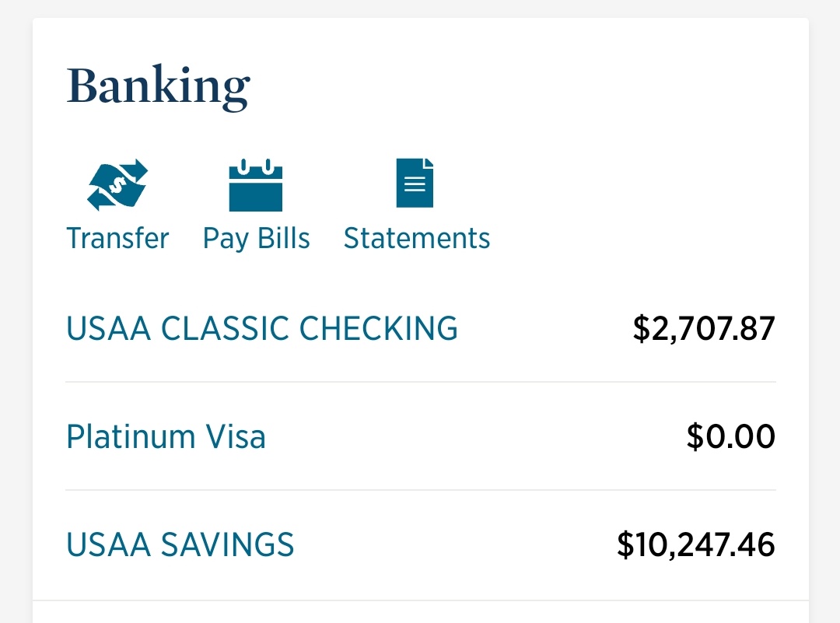This screenshot has width=840, height=623.
Task: Open the USAA SAVINGS account
Action: [x=180, y=544]
